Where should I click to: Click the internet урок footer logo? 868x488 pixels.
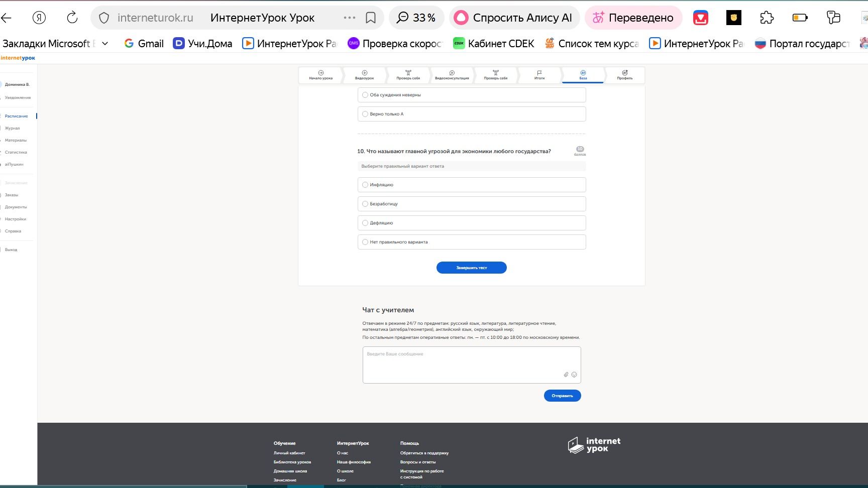tap(594, 445)
